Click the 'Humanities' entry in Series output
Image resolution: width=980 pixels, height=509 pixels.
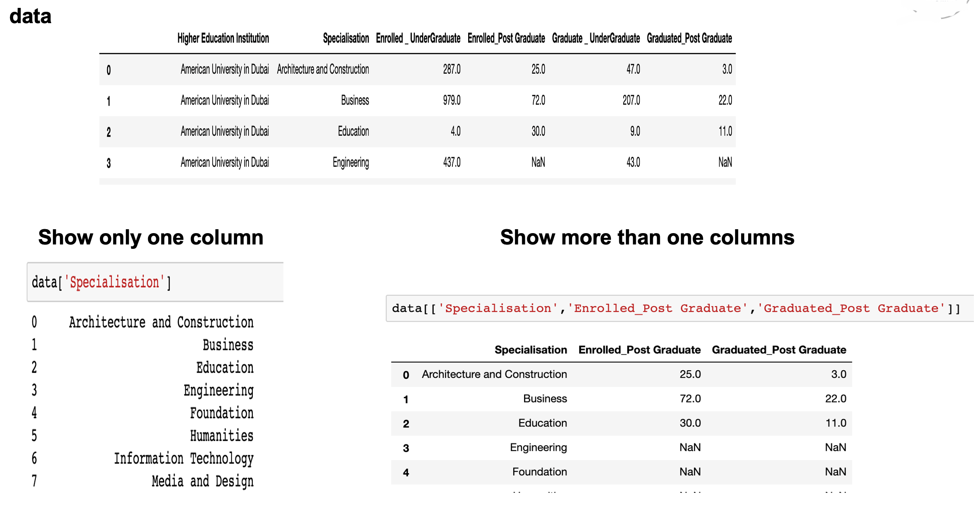pos(221,436)
